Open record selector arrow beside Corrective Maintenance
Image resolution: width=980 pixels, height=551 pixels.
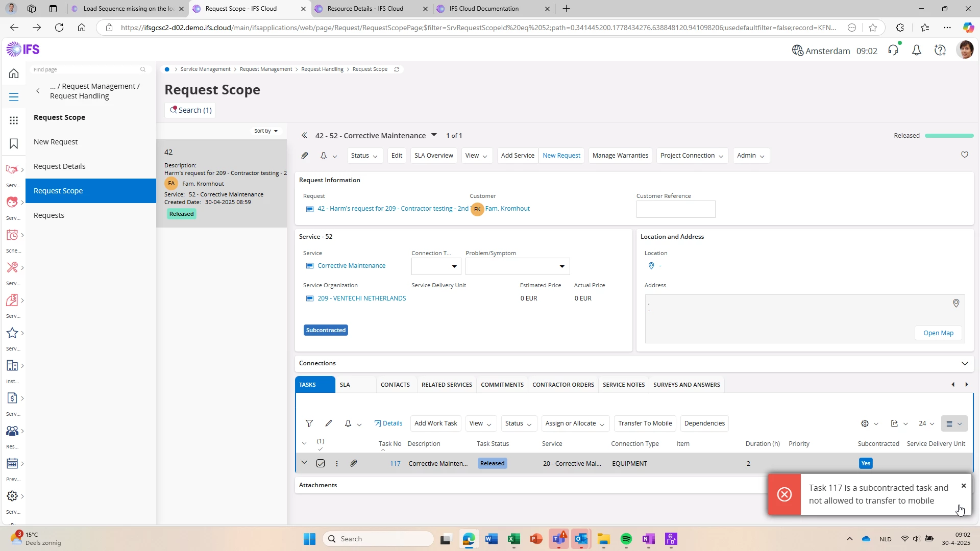tap(434, 135)
